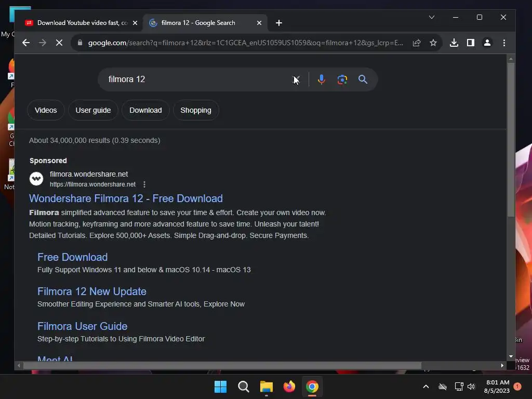Bookmark this page with star icon
Image resolution: width=532 pixels, height=399 pixels.
pos(433,43)
